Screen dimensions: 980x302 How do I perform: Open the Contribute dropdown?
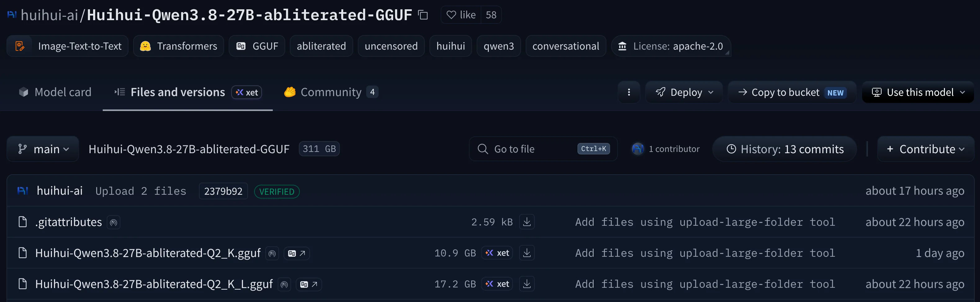pyautogui.click(x=926, y=149)
